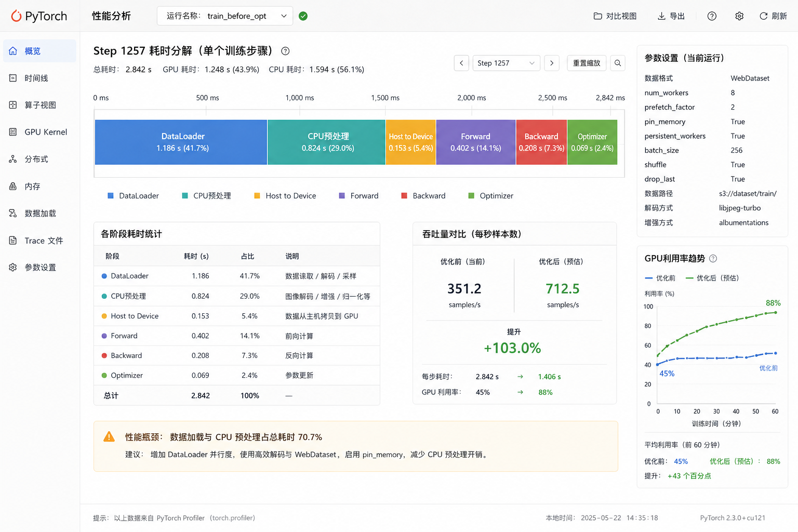Click the +43 个百分点 improvement text
Viewport: 798px width, 532px height.
point(689,476)
